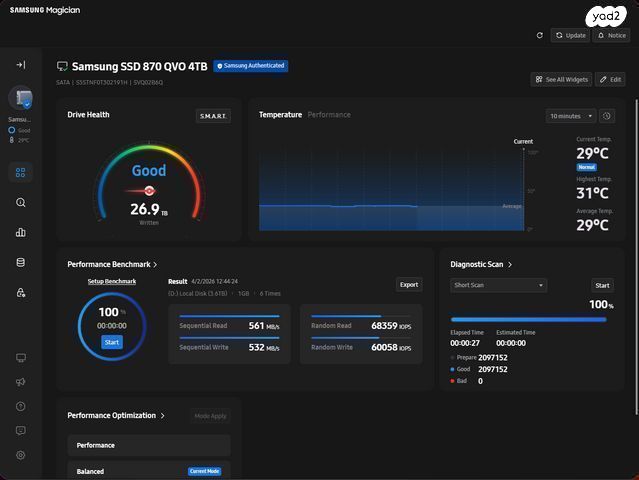Expand the Diagnostic Scan section chevron
The image size is (639, 480).
[x=510, y=265]
